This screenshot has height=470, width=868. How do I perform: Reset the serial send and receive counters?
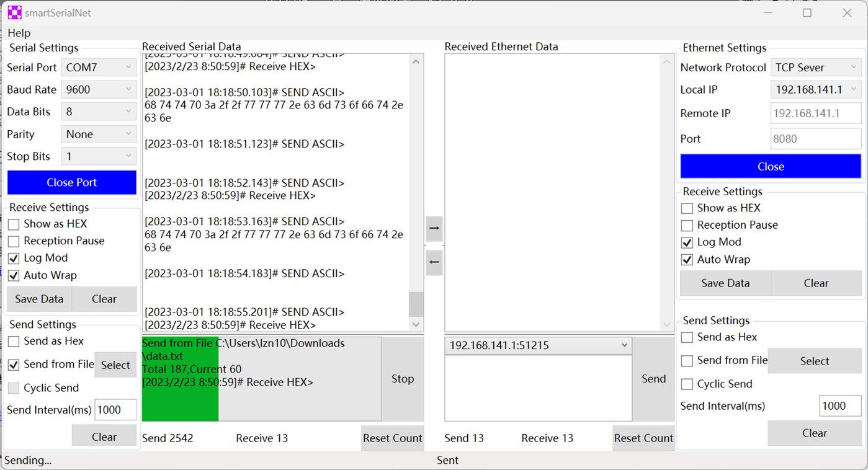tap(392, 438)
